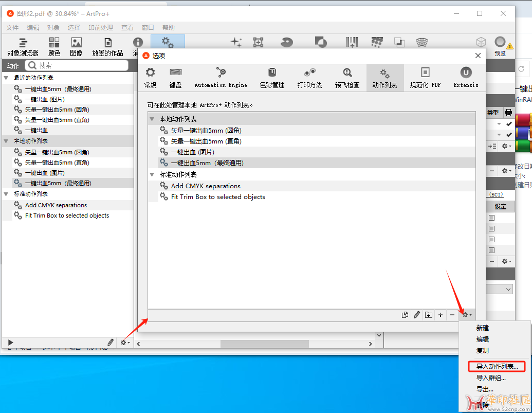The image size is (532, 413).
Task: Click the pencil edit icon in dialog
Action: [x=417, y=315]
